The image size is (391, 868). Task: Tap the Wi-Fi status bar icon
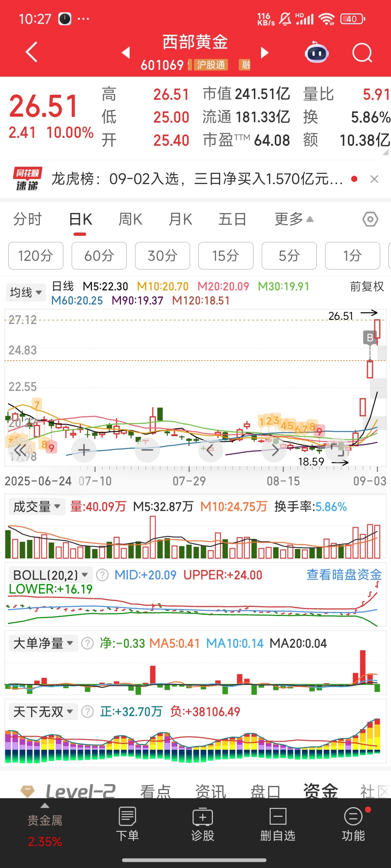pos(327,19)
